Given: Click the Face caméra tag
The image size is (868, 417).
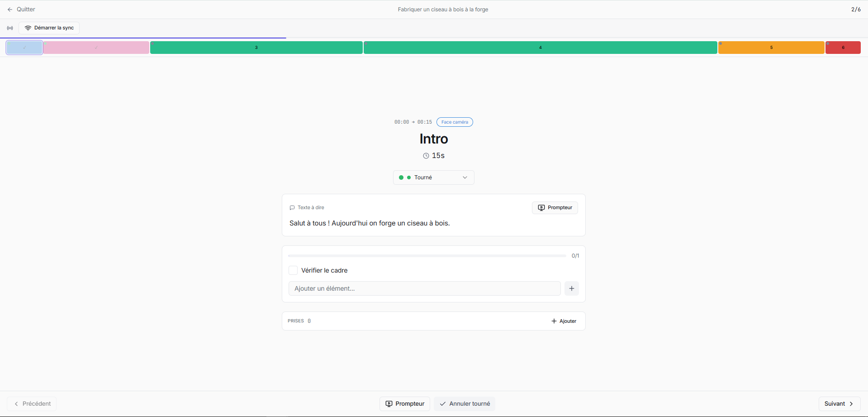Looking at the screenshot, I should (455, 122).
